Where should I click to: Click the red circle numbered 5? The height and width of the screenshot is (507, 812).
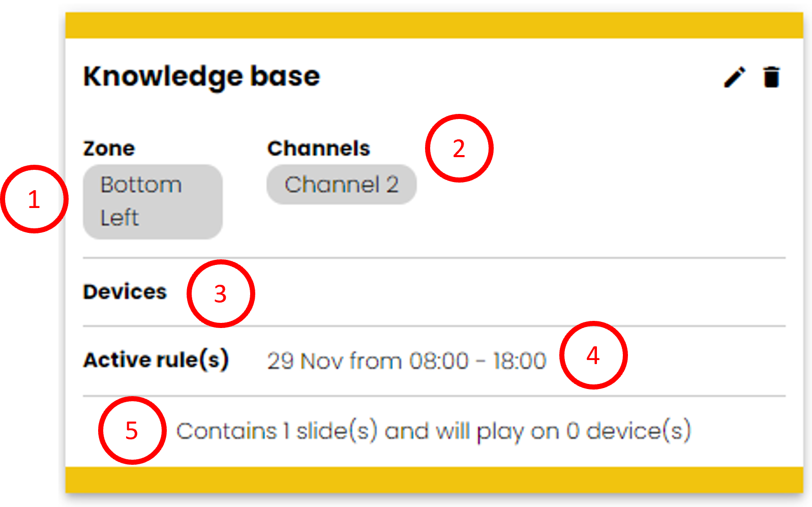132,430
